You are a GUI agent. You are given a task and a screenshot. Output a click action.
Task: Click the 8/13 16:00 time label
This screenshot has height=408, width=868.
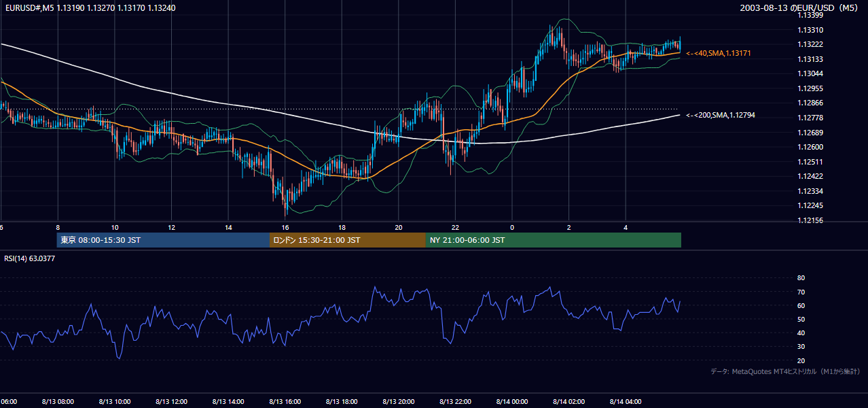tap(285, 402)
